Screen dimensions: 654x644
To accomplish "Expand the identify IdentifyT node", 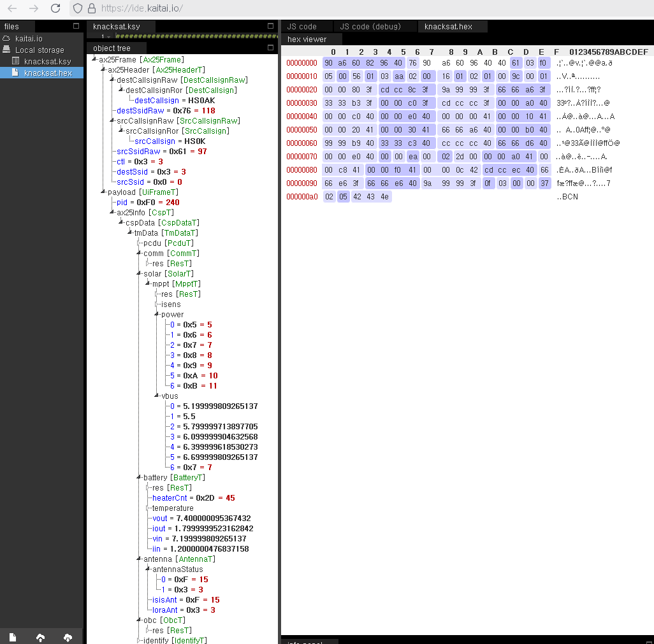I will click(x=139, y=640).
